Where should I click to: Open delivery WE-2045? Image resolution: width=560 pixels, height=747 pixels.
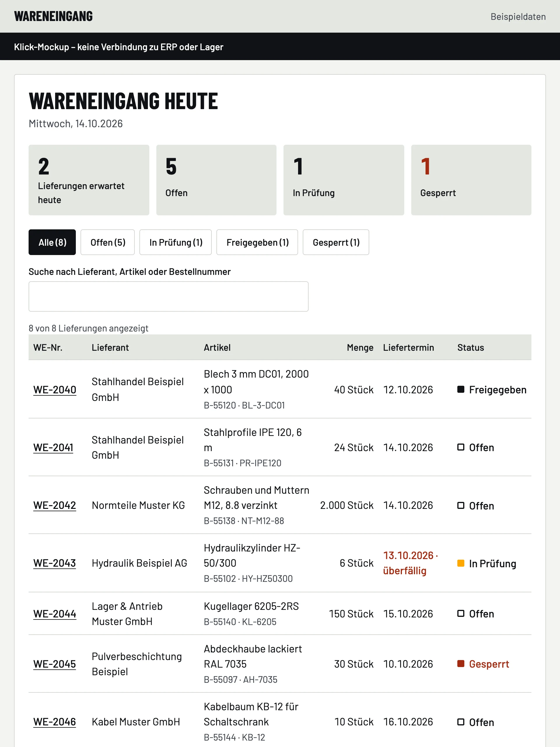click(55, 664)
